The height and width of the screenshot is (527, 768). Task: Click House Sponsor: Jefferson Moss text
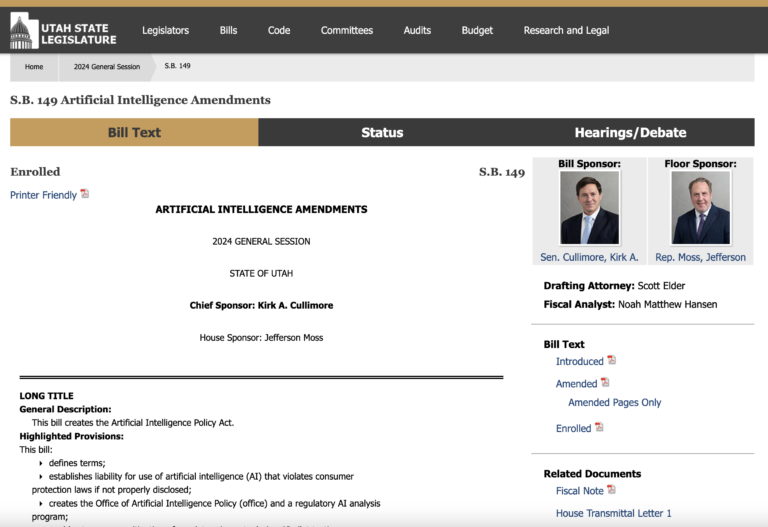[261, 337]
